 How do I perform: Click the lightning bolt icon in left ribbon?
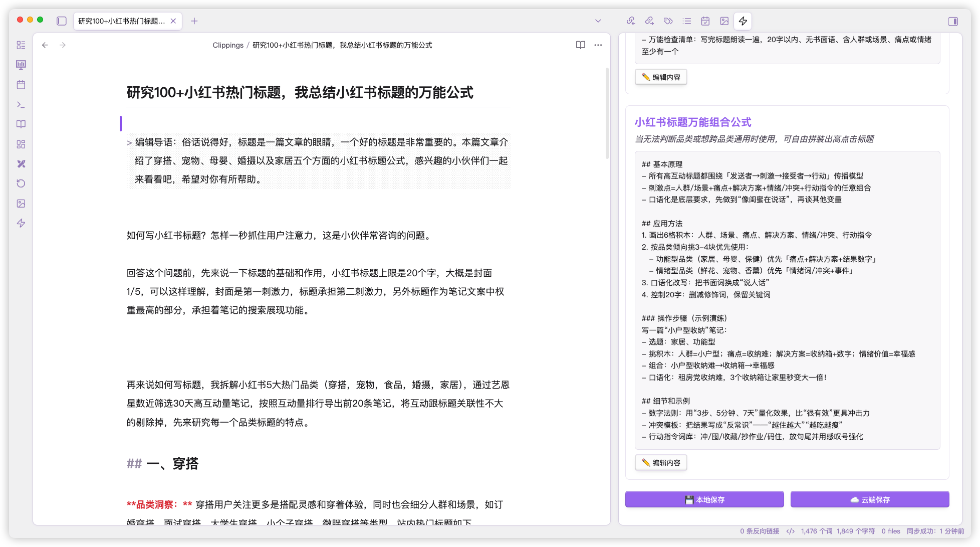click(21, 223)
